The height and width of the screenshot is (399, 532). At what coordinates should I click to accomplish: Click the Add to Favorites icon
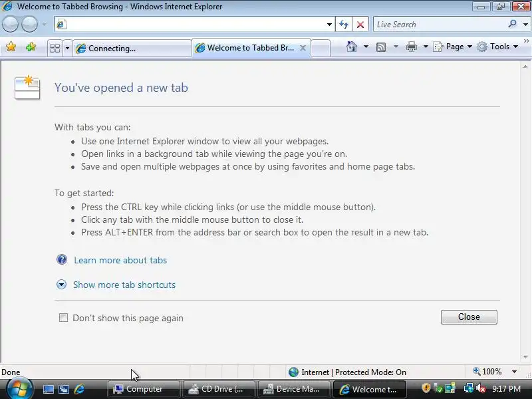[x=31, y=47]
